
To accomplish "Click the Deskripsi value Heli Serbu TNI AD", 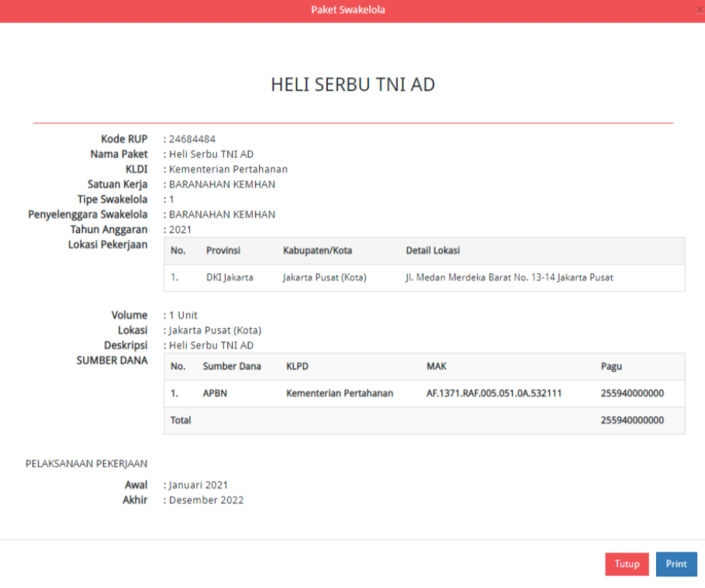I will coord(211,345).
